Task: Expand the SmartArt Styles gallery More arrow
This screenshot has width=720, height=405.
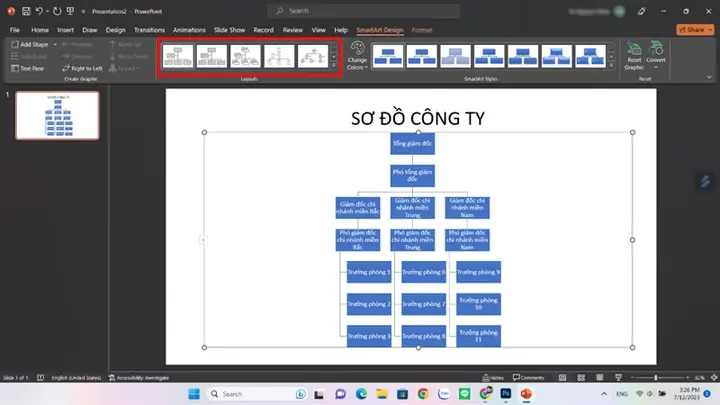Action: coord(611,66)
